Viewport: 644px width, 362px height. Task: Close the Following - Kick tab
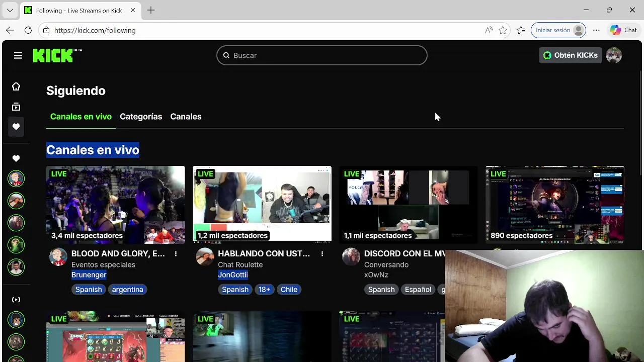click(133, 10)
